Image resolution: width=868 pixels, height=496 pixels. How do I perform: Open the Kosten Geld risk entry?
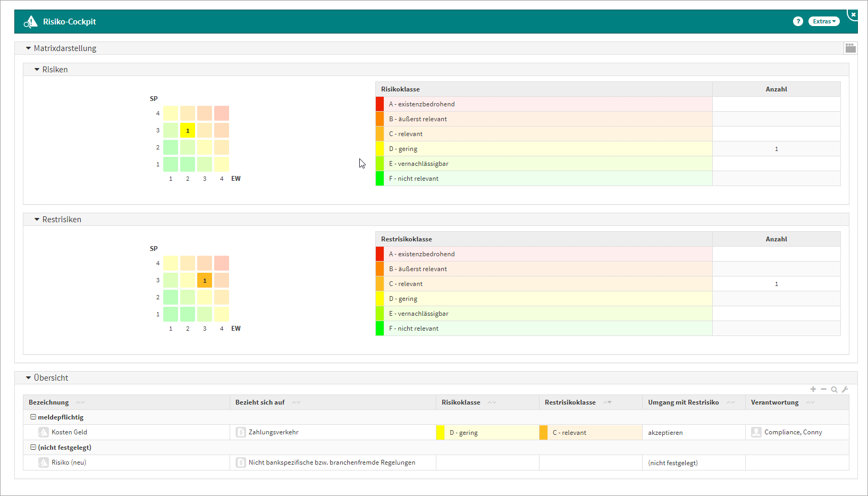point(69,432)
